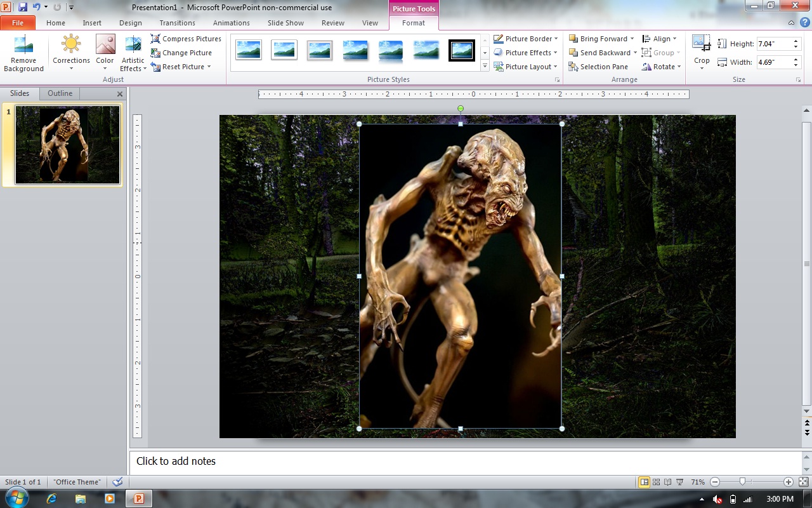Open PowerPoint Help question mark
Image resolution: width=812 pixels, height=508 pixels.
pyautogui.click(x=804, y=22)
